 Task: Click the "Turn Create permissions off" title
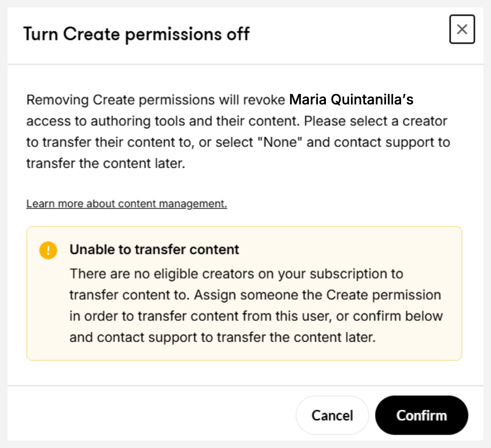point(136,34)
